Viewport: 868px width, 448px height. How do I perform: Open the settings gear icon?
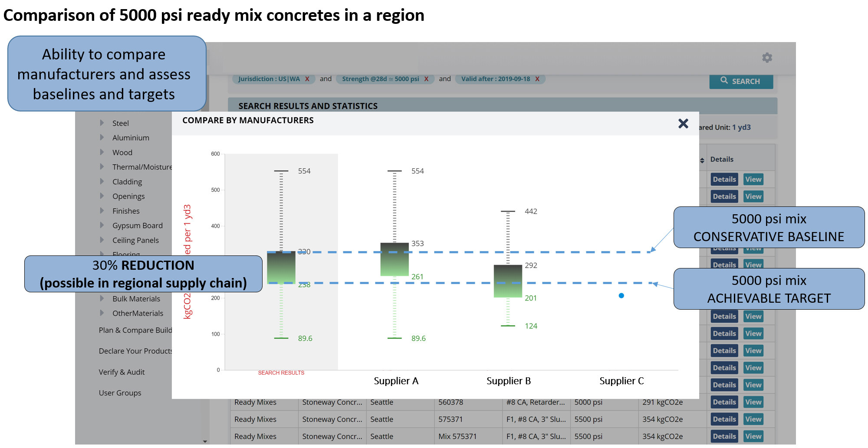tap(767, 58)
